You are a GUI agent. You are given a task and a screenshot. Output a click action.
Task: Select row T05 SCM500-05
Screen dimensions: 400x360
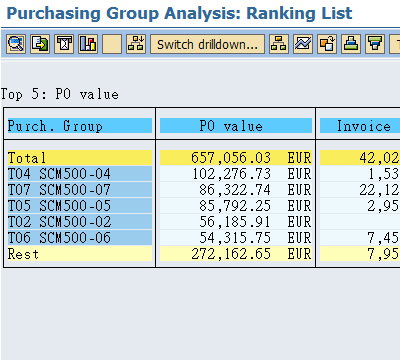click(80, 206)
